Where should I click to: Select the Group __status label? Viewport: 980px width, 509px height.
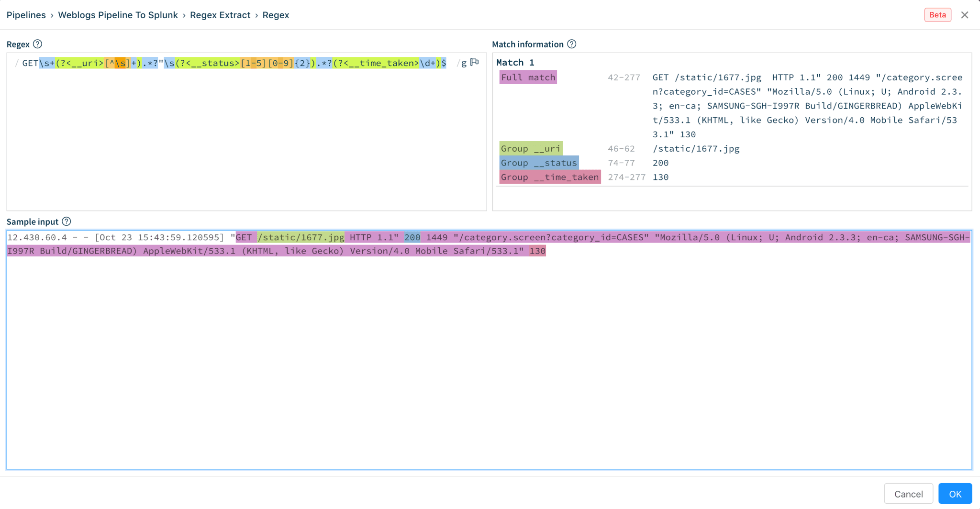click(538, 163)
